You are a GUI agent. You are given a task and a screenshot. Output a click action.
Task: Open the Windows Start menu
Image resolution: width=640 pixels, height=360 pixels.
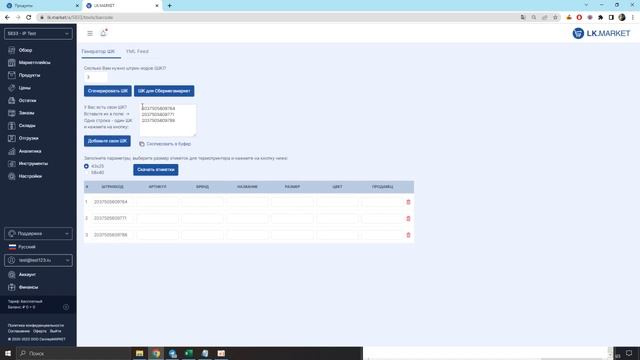click(8, 353)
